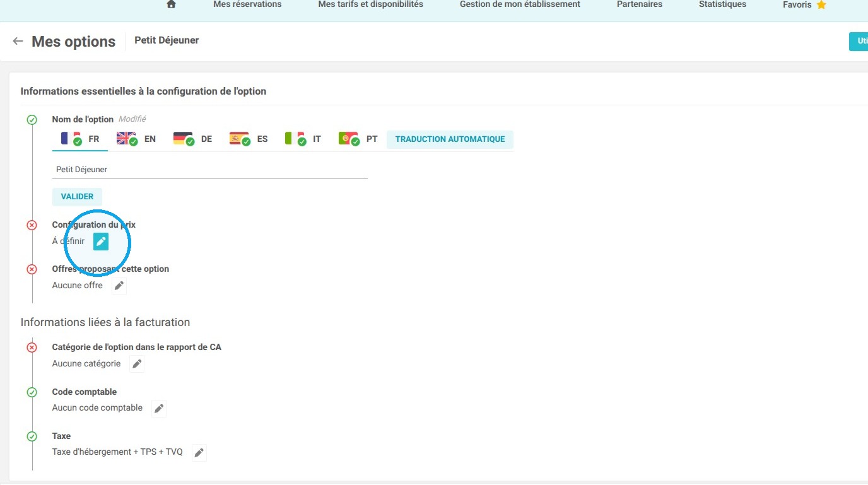Viewport: 868px width, 485px height.
Task: Open Gestion de mon établissement menu
Action: coord(520,4)
